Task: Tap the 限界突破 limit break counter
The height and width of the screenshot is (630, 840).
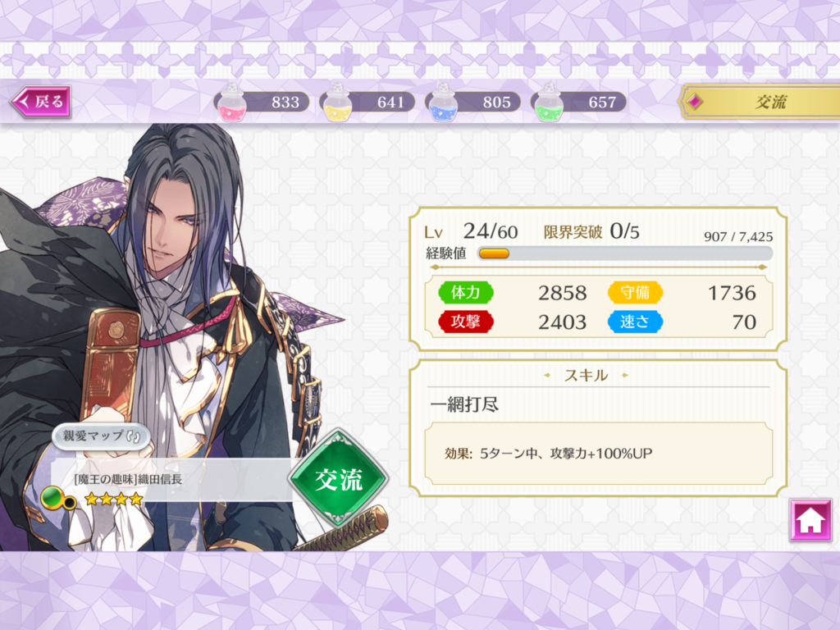Action: [591, 231]
